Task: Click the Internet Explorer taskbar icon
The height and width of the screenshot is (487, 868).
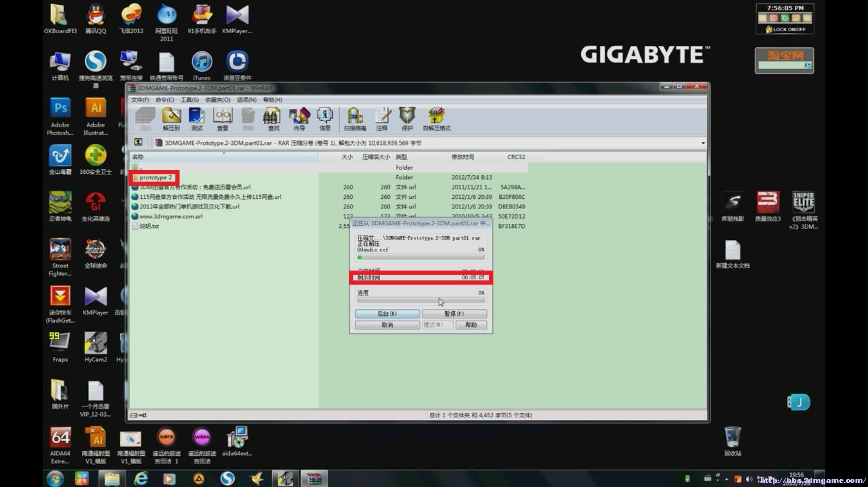Action: point(141,478)
